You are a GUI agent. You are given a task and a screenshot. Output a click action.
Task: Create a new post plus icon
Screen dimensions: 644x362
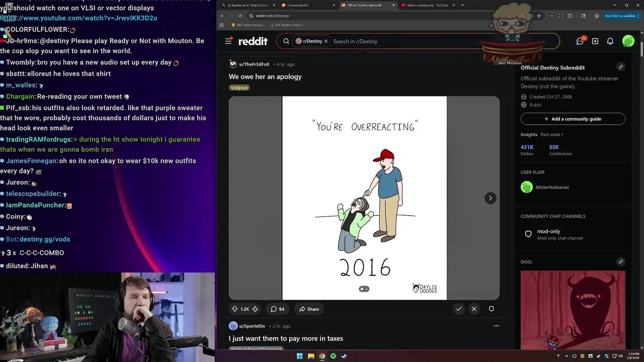595,41
